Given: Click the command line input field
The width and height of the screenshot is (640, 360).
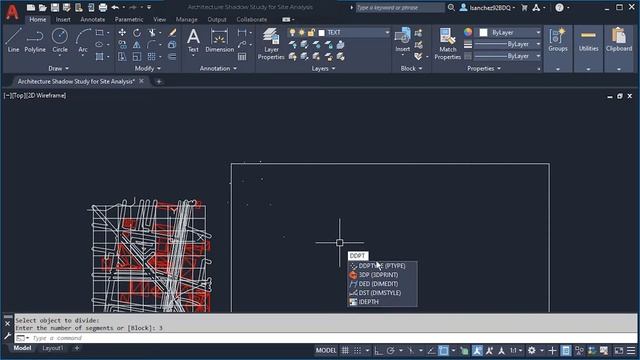Looking at the screenshot, I should click(x=327, y=338).
